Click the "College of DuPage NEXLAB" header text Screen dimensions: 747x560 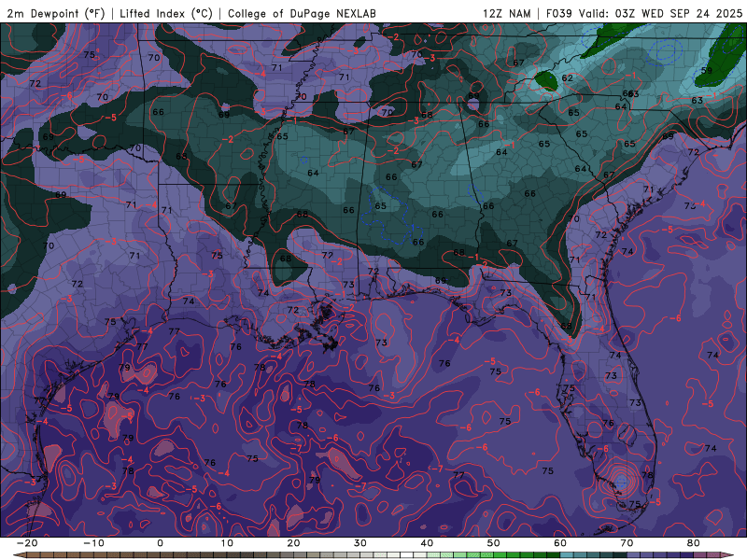302,13
